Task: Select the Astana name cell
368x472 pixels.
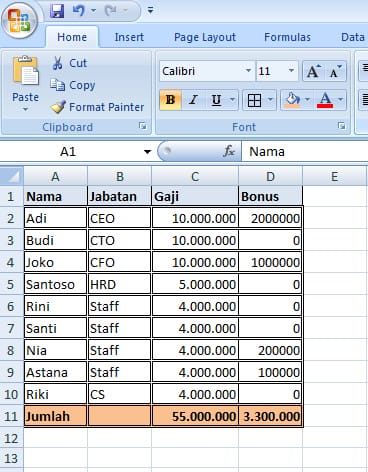Action: [x=55, y=372]
